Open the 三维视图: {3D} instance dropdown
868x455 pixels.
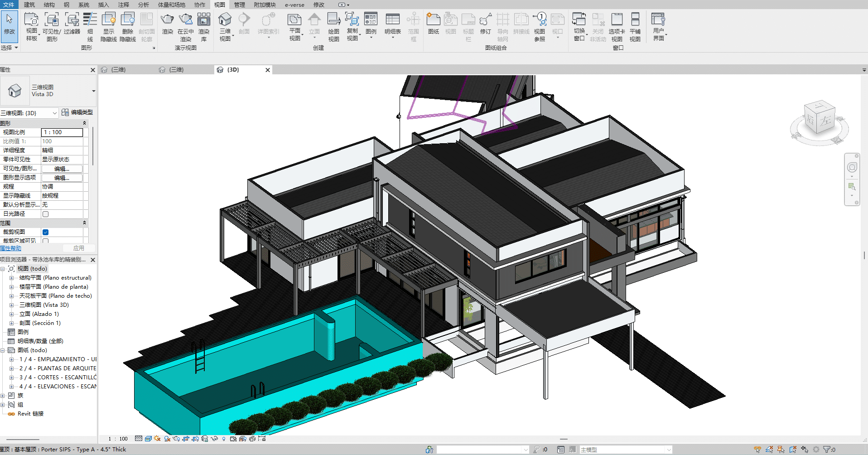(x=54, y=113)
